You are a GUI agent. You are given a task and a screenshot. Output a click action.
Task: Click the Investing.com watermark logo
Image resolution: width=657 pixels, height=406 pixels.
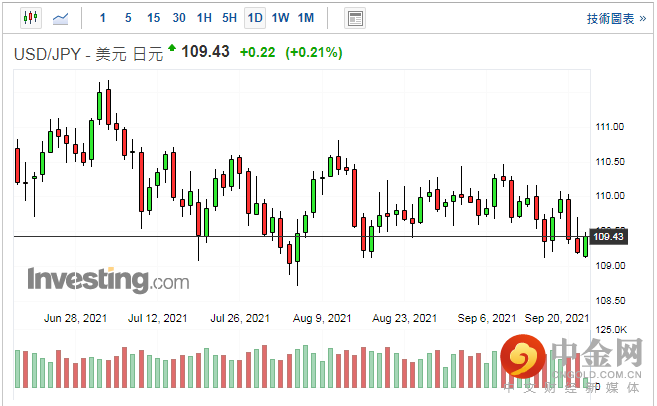click(x=107, y=279)
